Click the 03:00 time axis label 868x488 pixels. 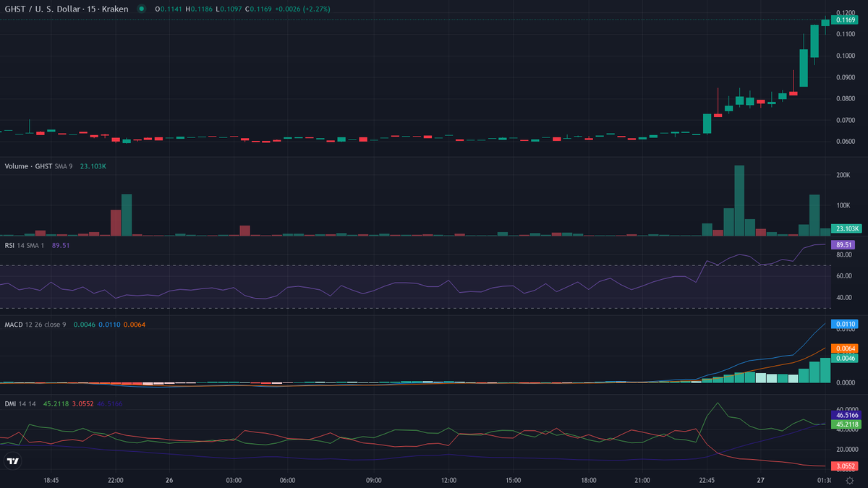234,479
